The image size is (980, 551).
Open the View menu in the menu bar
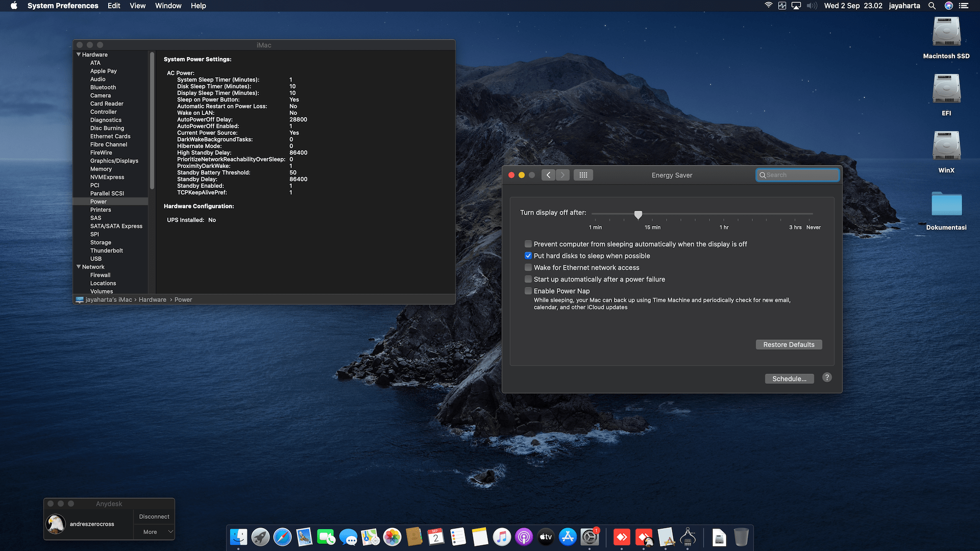(x=137, y=6)
